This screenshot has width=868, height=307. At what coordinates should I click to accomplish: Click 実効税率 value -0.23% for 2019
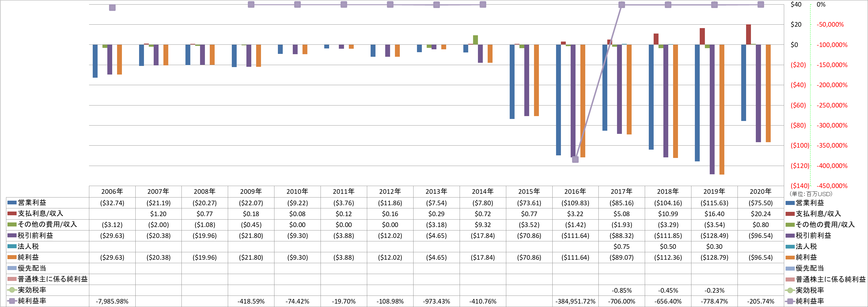tap(714, 290)
